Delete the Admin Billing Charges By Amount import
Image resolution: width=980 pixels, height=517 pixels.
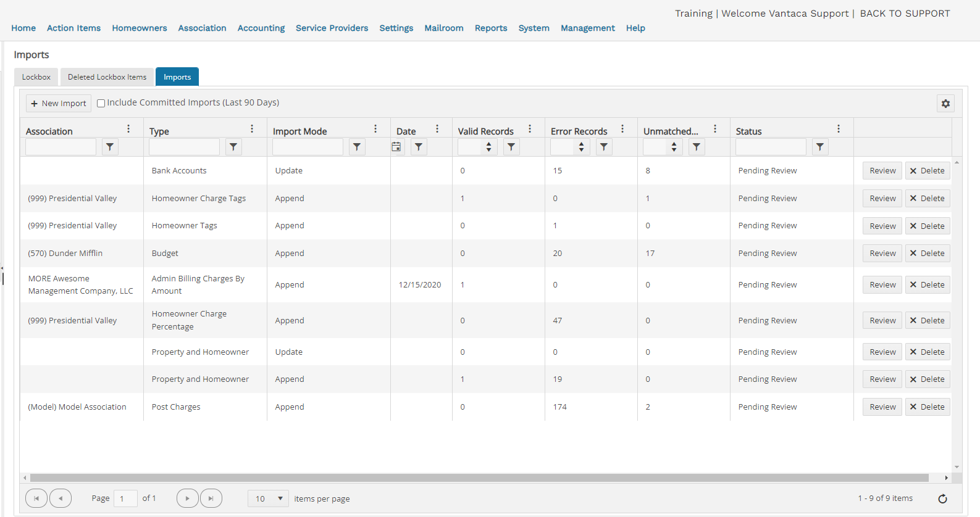(928, 285)
